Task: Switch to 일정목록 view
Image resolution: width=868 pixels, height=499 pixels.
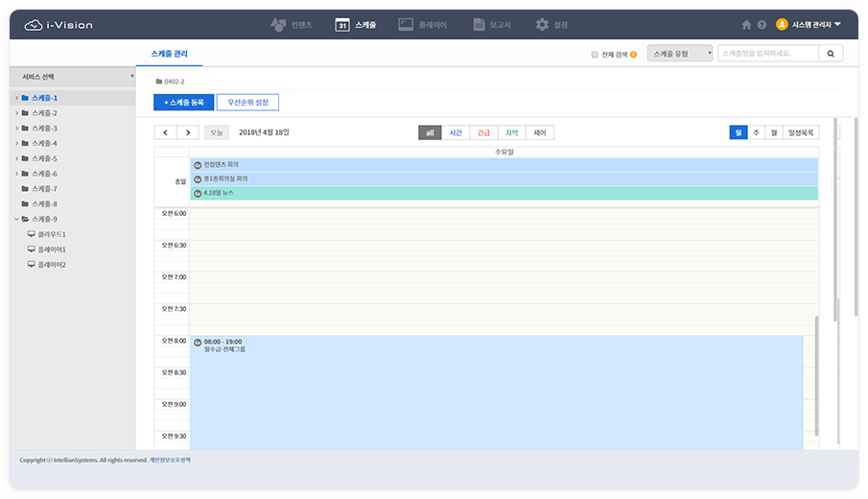Action: pyautogui.click(x=801, y=133)
